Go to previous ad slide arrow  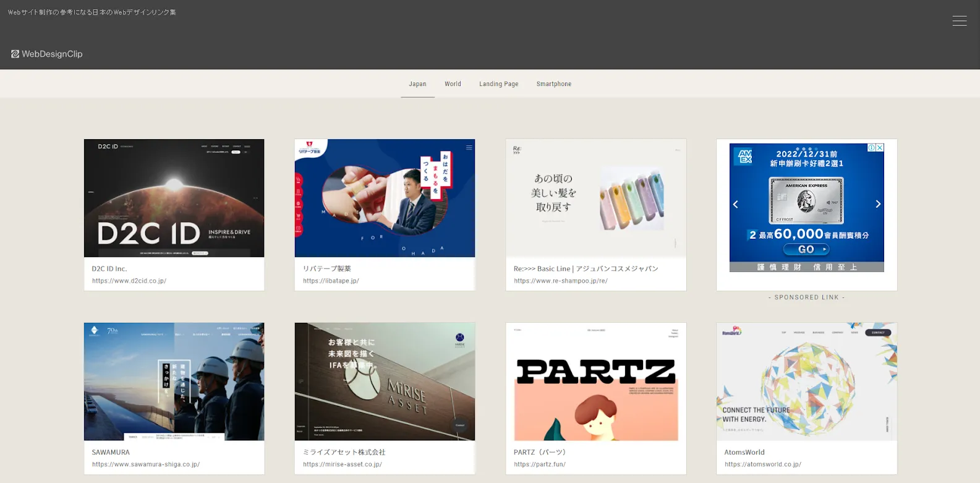tap(735, 204)
